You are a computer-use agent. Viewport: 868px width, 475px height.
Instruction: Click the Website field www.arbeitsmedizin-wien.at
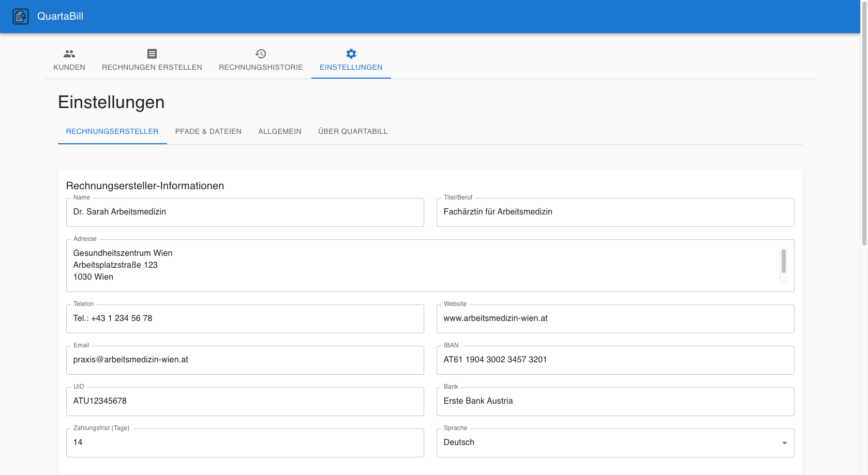(615, 318)
